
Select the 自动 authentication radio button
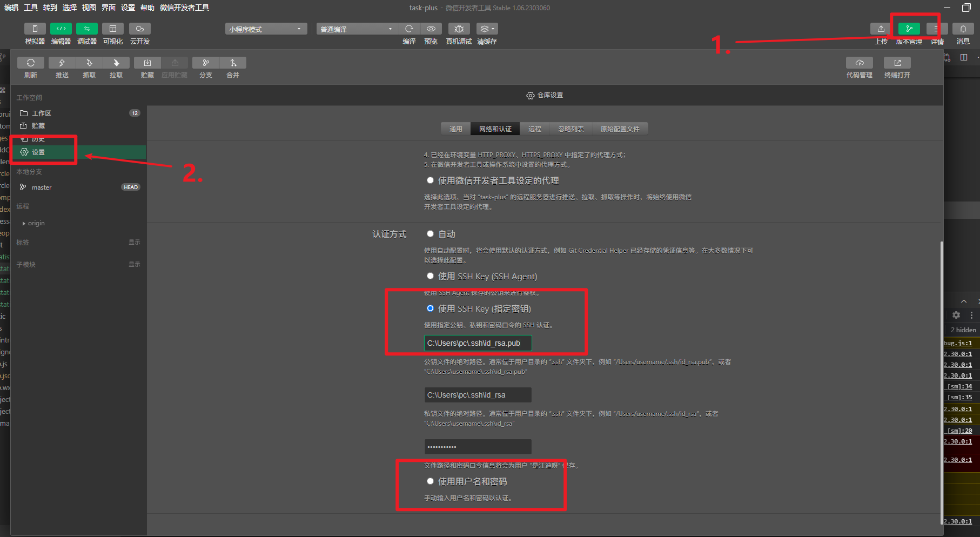[430, 234]
